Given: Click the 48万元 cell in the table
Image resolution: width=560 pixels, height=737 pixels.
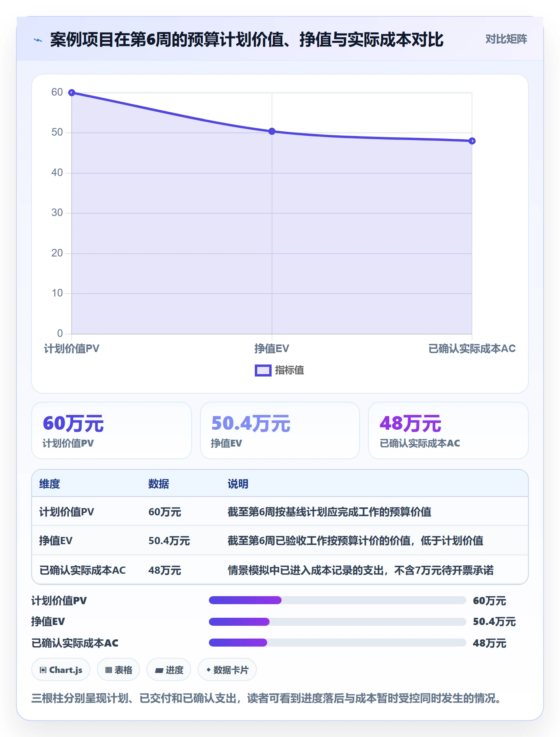Looking at the screenshot, I should [x=165, y=570].
